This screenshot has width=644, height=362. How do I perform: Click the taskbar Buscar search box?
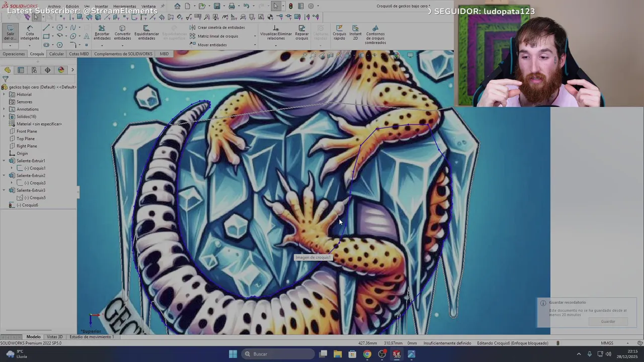(278, 354)
